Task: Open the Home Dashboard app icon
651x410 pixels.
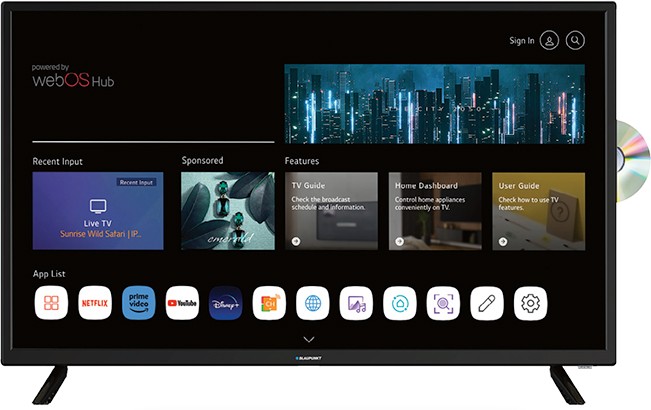Action: pos(400,303)
